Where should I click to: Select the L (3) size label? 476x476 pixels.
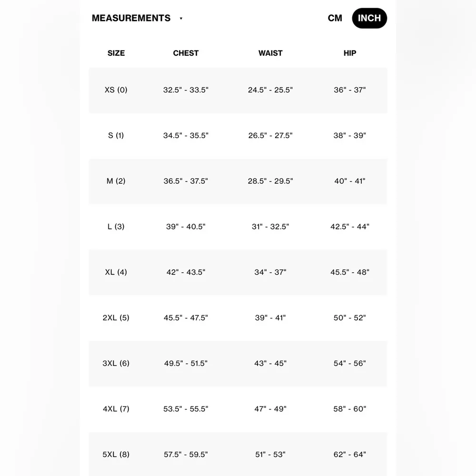tap(116, 227)
